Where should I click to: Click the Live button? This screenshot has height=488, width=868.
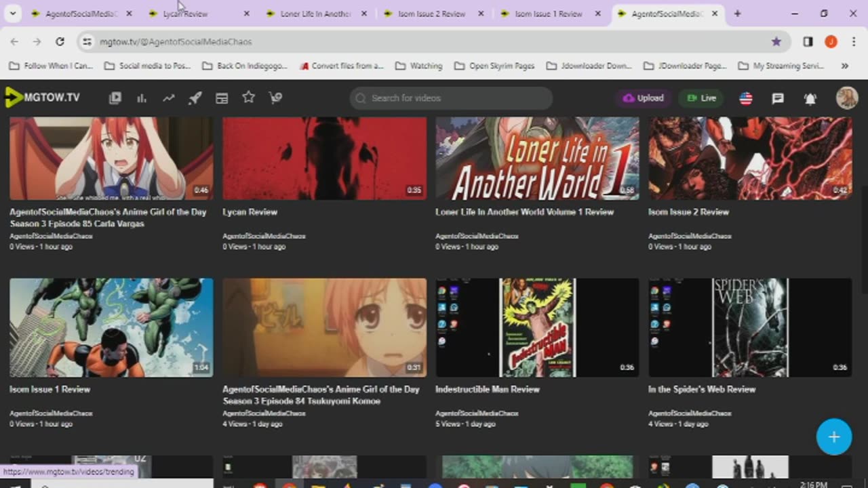click(701, 98)
